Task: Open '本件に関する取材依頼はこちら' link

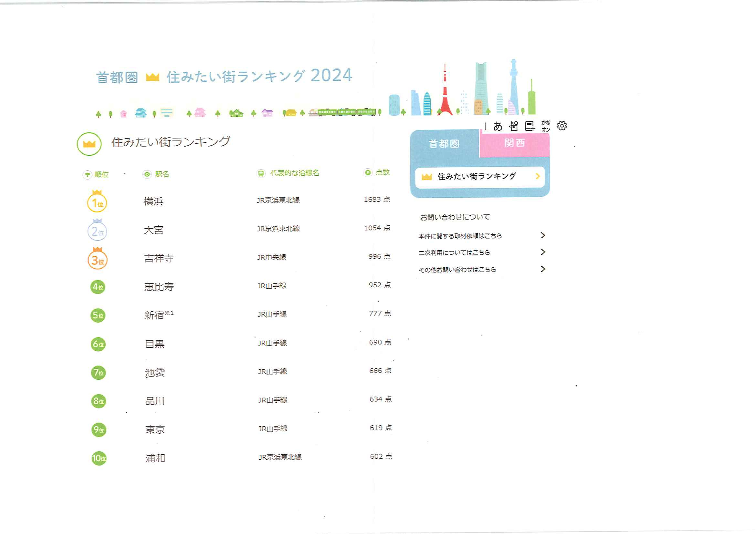Action: pyautogui.click(x=460, y=236)
